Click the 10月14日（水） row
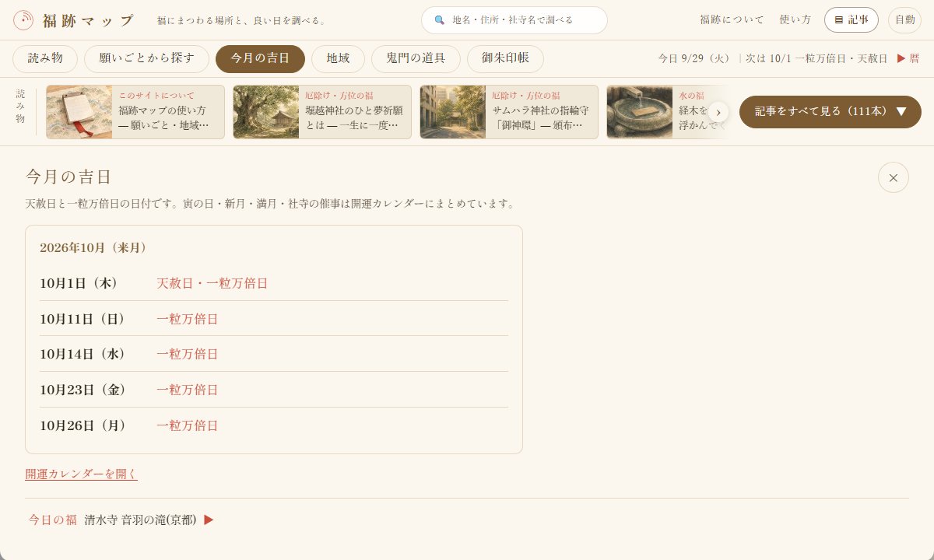Image resolution: width=934 pixels, height=560 pixels. point(274,354)
